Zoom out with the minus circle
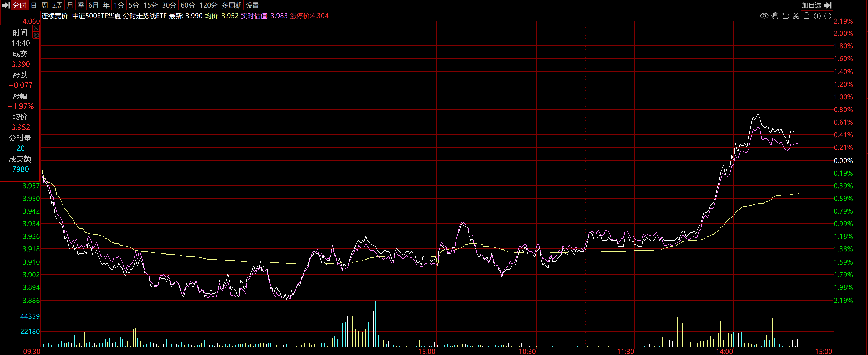The image size is (868, 355). click(828, 16)
